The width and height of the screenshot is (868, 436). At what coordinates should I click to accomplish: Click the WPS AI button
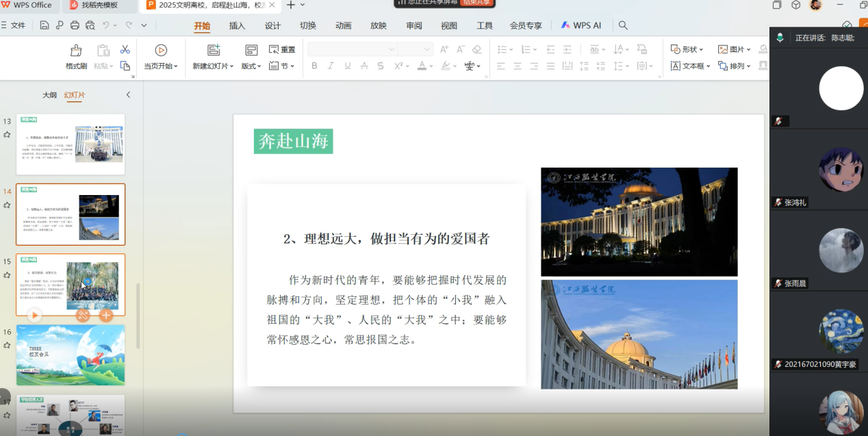[580, 25]
